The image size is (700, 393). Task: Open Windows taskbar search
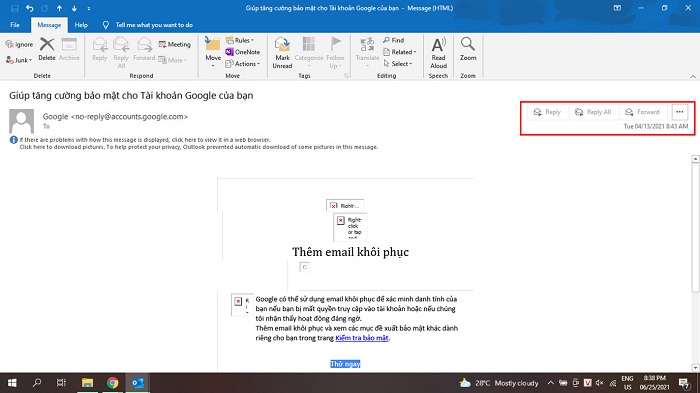(x=37, y=383)
